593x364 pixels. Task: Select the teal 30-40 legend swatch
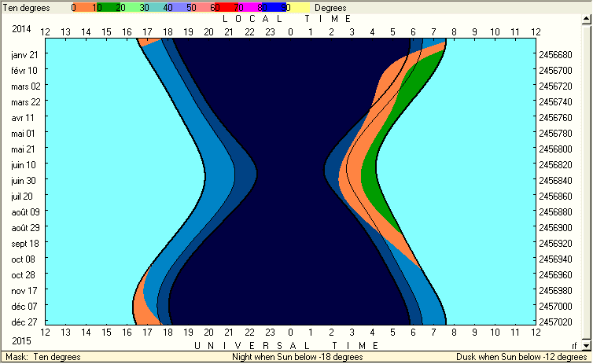click(x=156, y=8)
